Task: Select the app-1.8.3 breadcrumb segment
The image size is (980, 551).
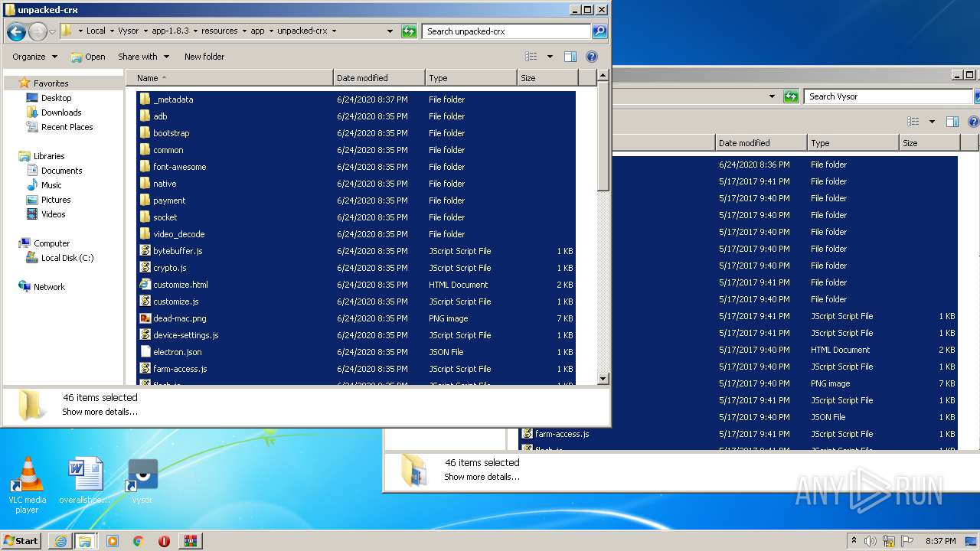Action: [170, 31]
